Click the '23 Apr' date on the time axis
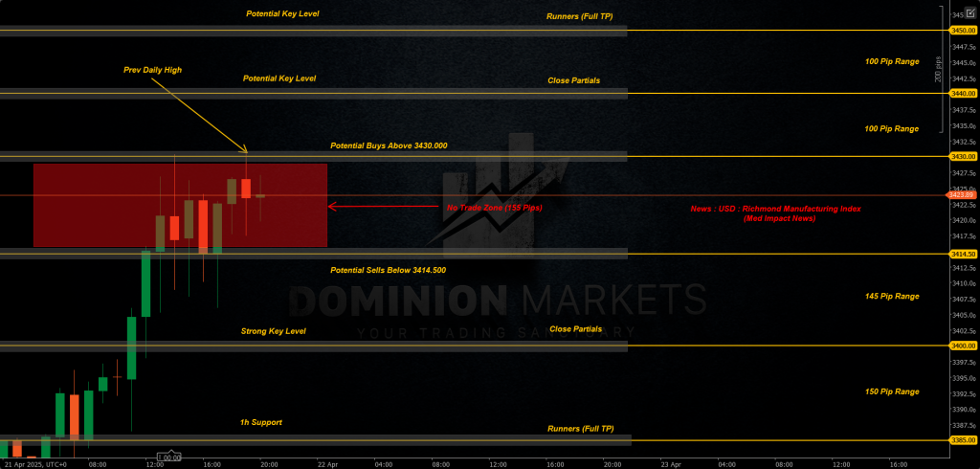Image resolution: width=980 pixels, height=469 pixels. click(x=670, y=464)
